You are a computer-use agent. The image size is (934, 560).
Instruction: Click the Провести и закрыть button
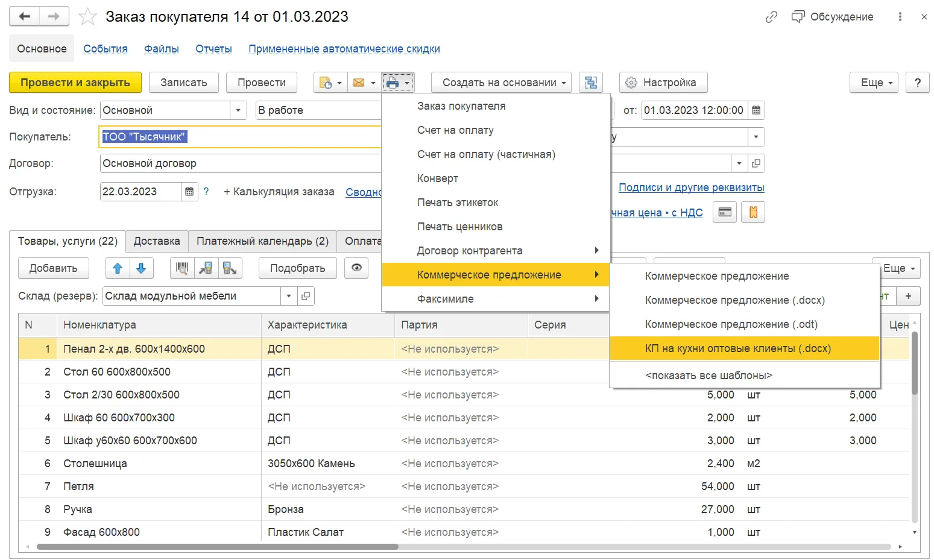(x=75, y=83)
